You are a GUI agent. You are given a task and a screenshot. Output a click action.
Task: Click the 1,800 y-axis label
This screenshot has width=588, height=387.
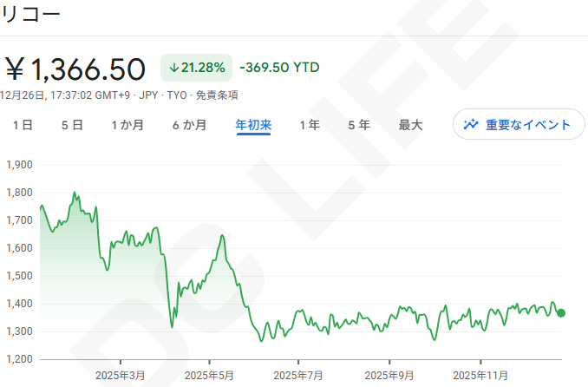point(19,193)
